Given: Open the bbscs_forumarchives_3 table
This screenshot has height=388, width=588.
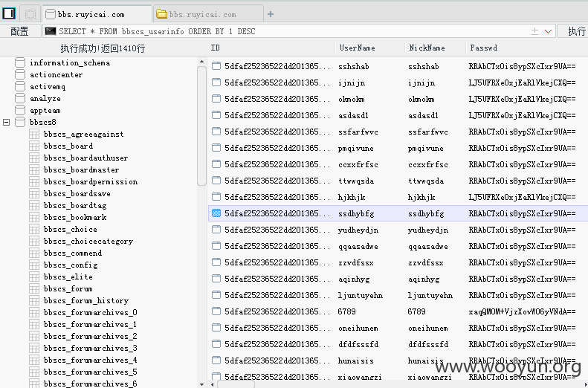Looking at the screenshot, I should coord(91,349).
